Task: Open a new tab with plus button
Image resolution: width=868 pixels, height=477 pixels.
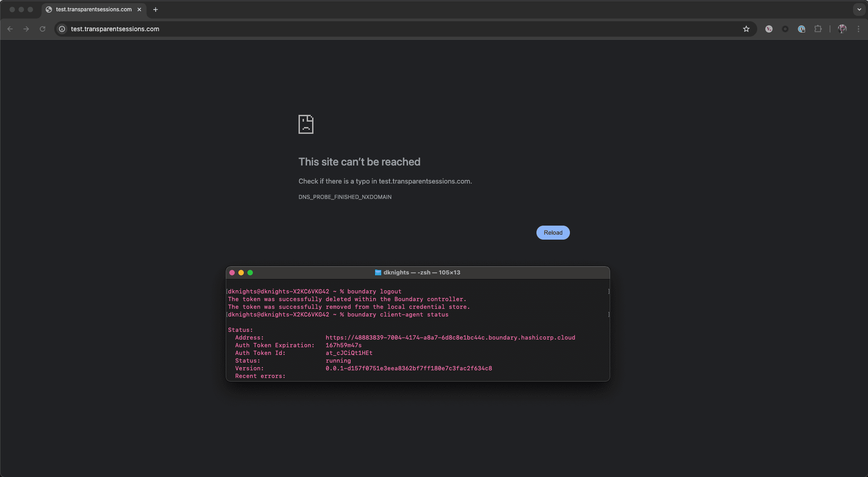Action: tap(156, 9)
